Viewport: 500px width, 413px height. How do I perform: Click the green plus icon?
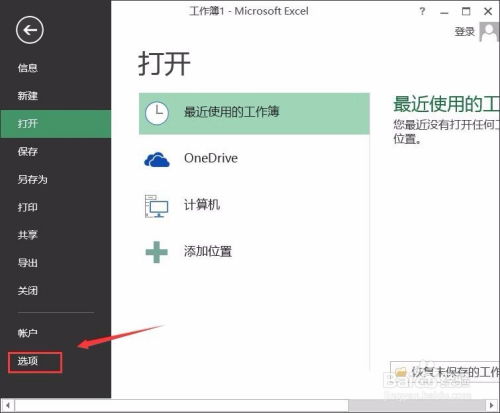click(x=157, y=252)
